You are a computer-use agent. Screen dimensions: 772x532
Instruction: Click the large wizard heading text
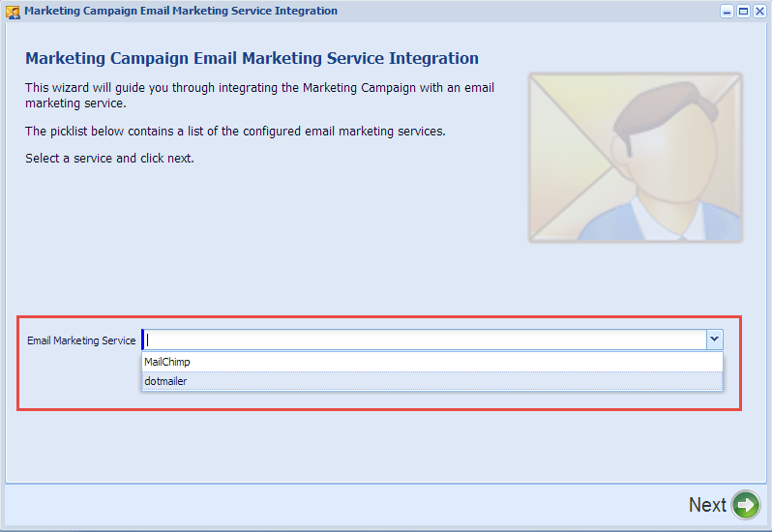(252, 58)
